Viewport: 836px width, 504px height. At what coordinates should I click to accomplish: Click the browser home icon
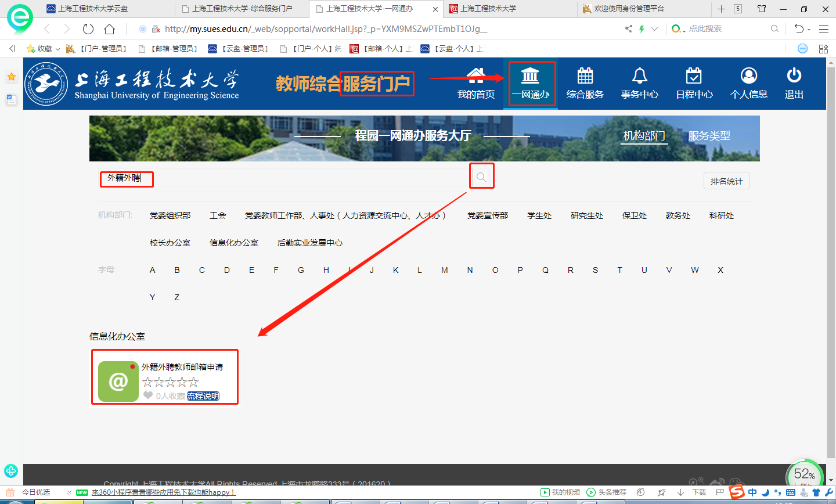pyautogui.click(x=109, y=29)
